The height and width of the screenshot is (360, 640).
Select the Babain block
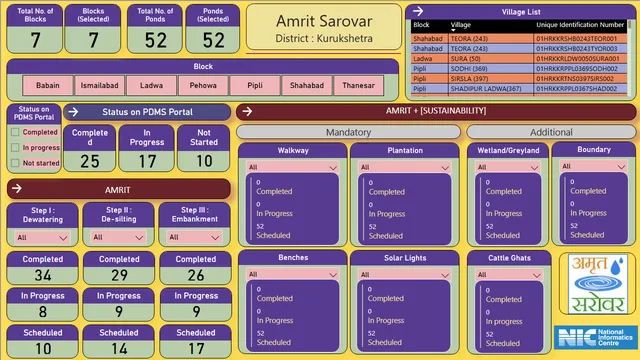[48, 85]
